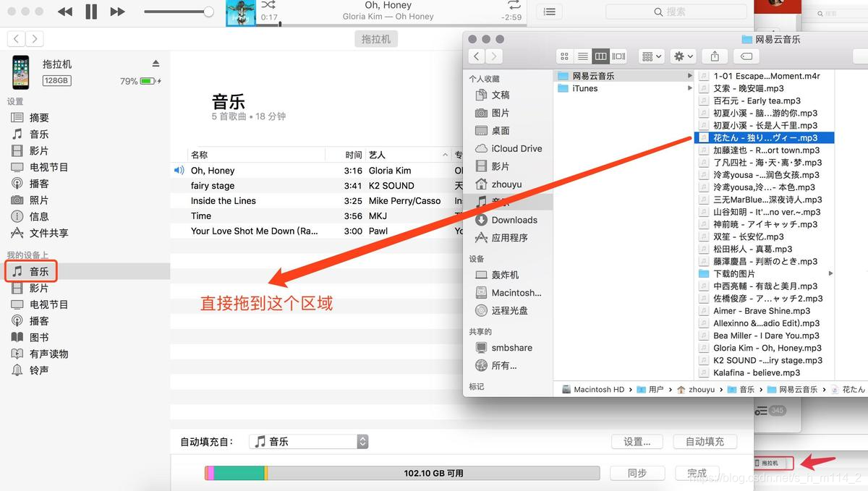Open 文件共享 settings
The image size is (868, 491).
48,233
